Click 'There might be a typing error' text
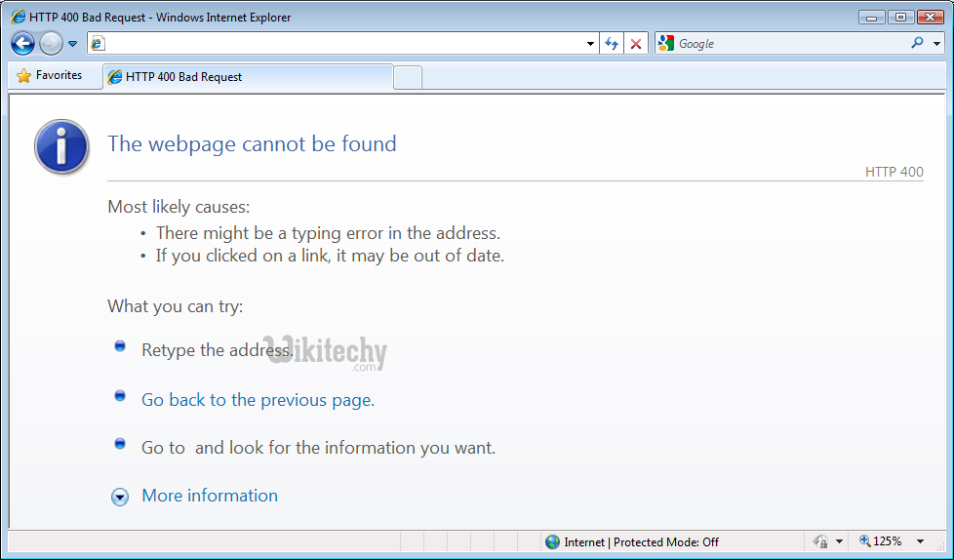The width and height of the screenshot is (954, 560). pos(328,233)
